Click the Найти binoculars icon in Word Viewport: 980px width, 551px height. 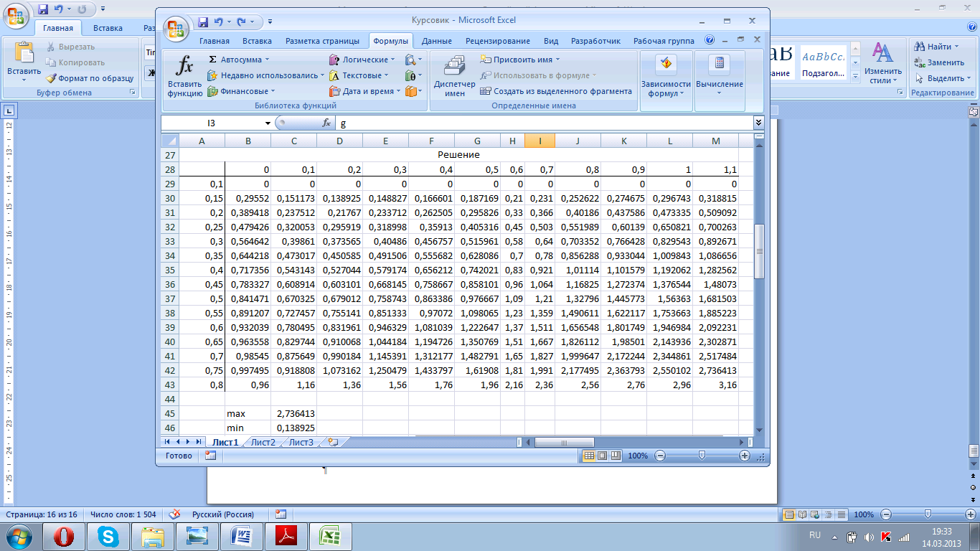[x=920, y=47]
